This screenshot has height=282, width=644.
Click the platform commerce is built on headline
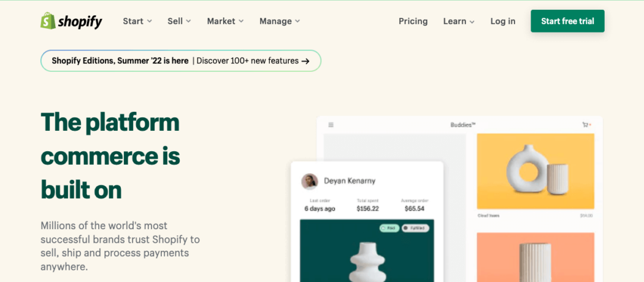click(110, 156)
